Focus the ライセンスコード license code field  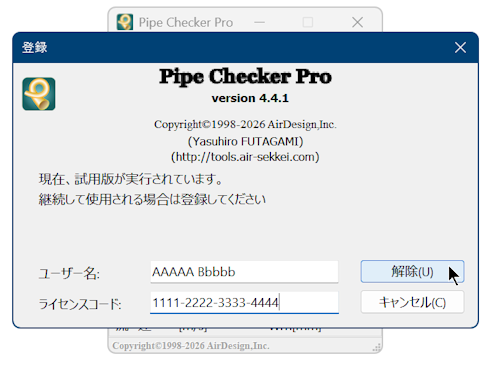(x=244, y=303)
